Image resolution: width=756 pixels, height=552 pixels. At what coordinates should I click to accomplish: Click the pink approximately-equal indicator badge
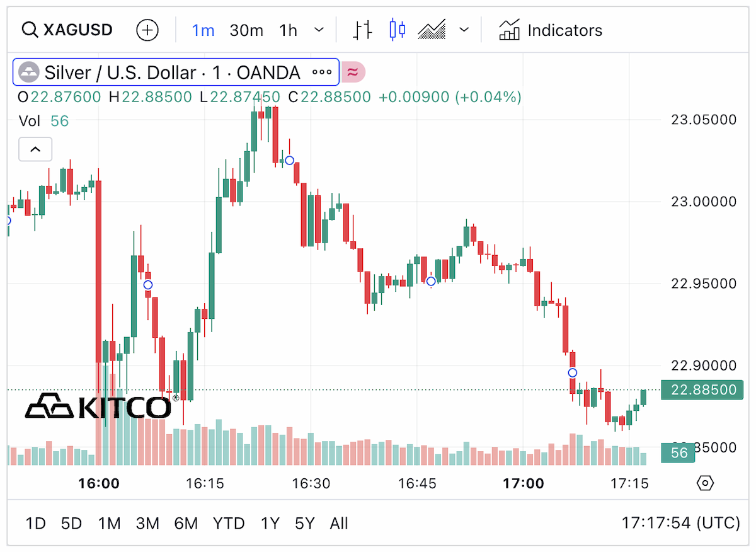[353, 72]
